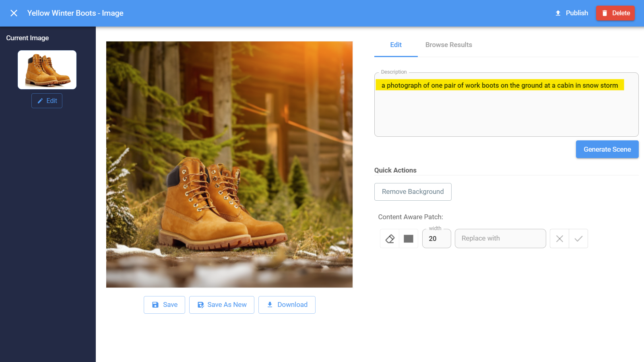Click the Generate Scene button
The height and width of the screenshot is (362, 644).
tap(607, 149)
